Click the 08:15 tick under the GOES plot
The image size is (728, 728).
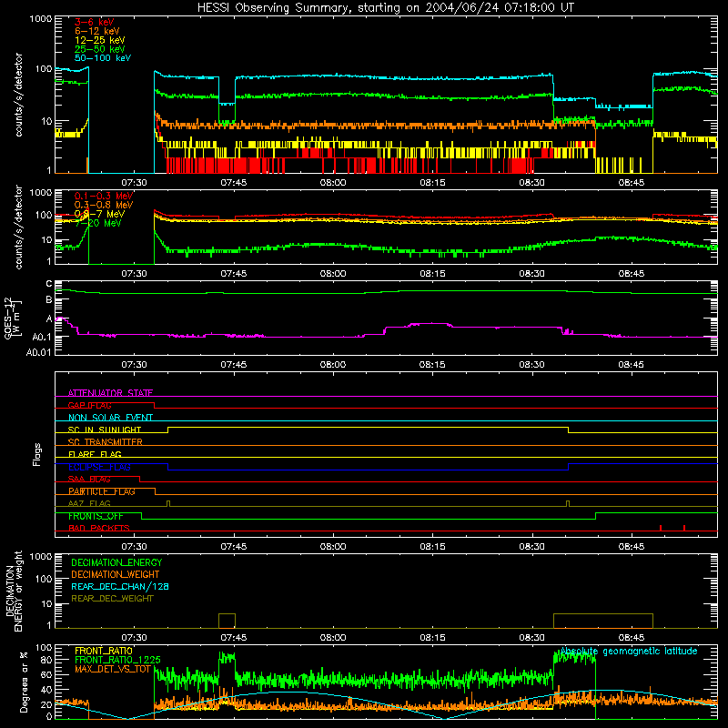coord(432,365)
